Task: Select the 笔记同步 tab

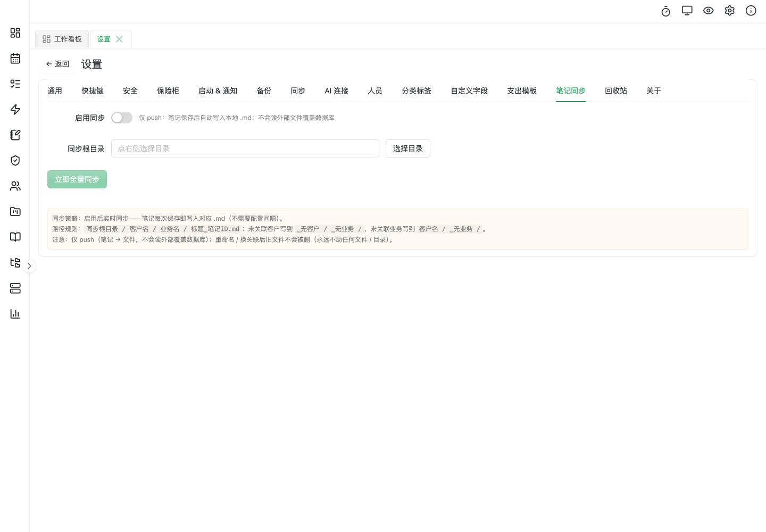Action: pos(571,91)
